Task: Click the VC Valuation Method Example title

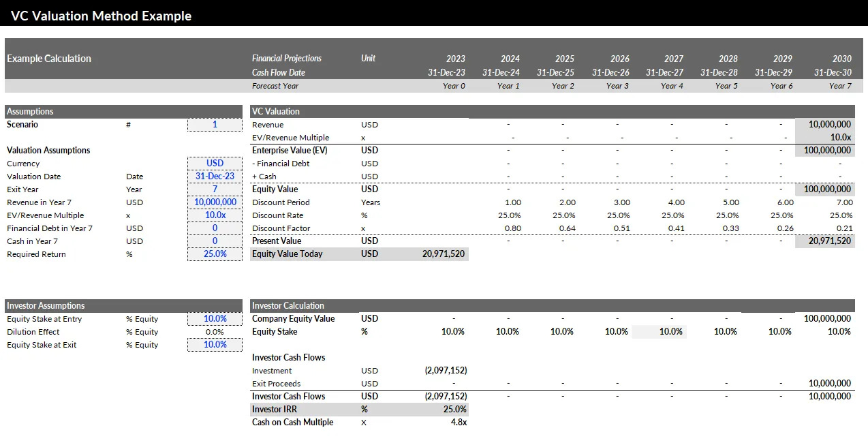Action: tap(102, 15)
